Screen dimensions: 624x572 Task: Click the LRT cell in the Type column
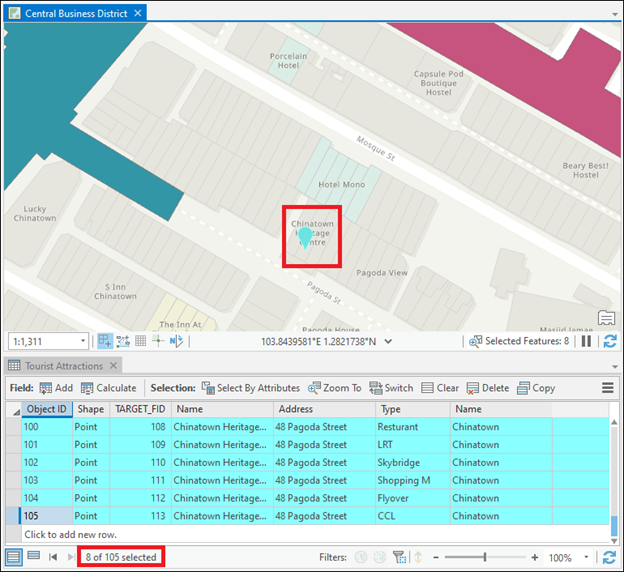click(413, 445)
